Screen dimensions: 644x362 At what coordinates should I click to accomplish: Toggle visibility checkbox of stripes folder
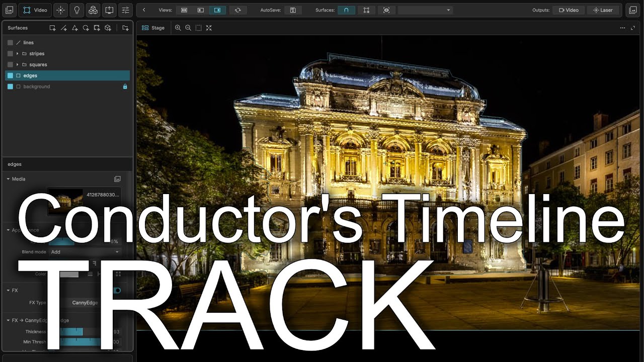coord(10,54)
